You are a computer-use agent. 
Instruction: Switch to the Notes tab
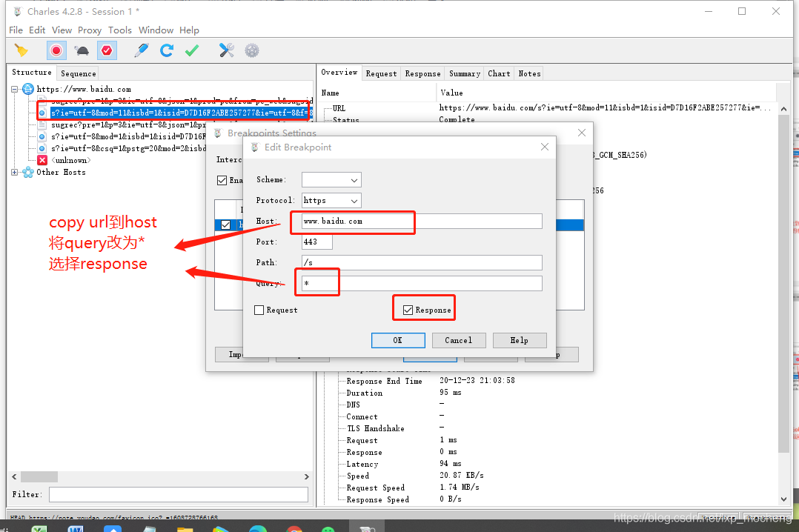click(x=529, y=73)
